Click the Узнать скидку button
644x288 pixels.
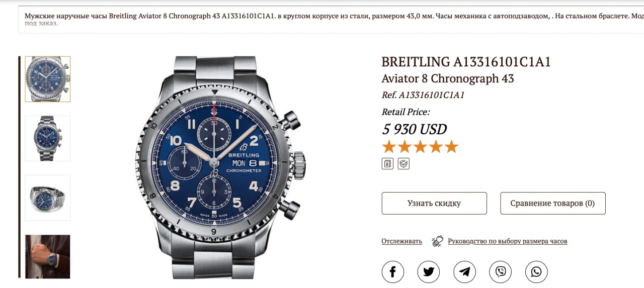click(x=434, y=203)
